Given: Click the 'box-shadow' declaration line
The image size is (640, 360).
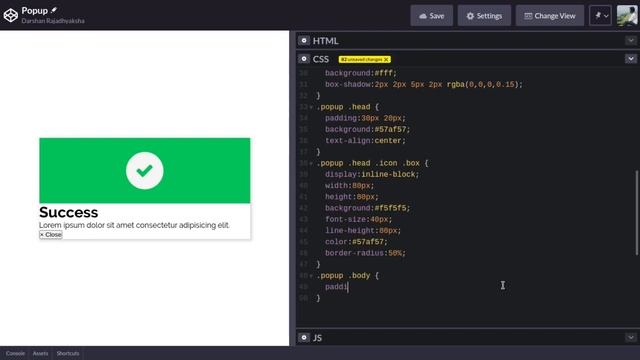Looking at the screenshot, I should (x=424, y=84).
